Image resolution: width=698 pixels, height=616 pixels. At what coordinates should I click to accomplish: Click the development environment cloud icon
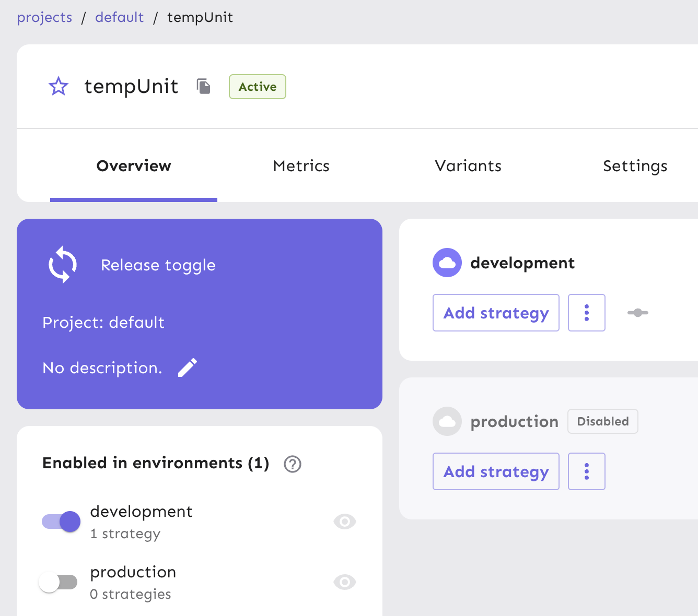pyautogui.click(x=447, y=263)
